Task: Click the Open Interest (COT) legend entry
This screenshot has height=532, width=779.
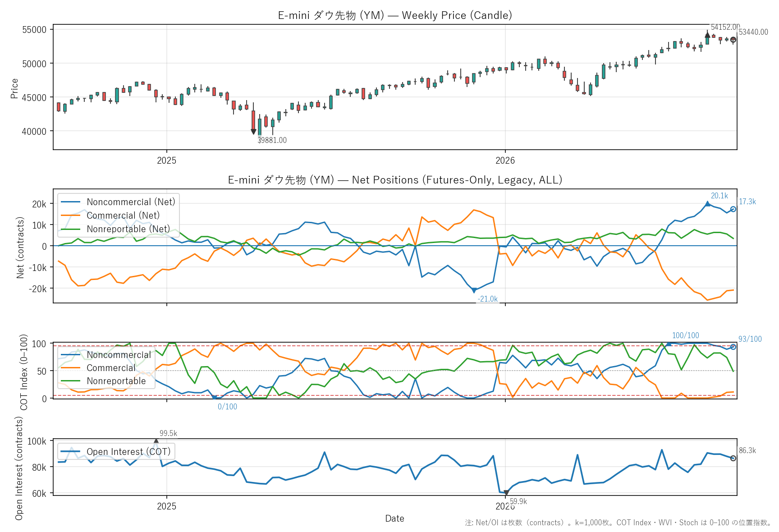Action: click(116, 452)
